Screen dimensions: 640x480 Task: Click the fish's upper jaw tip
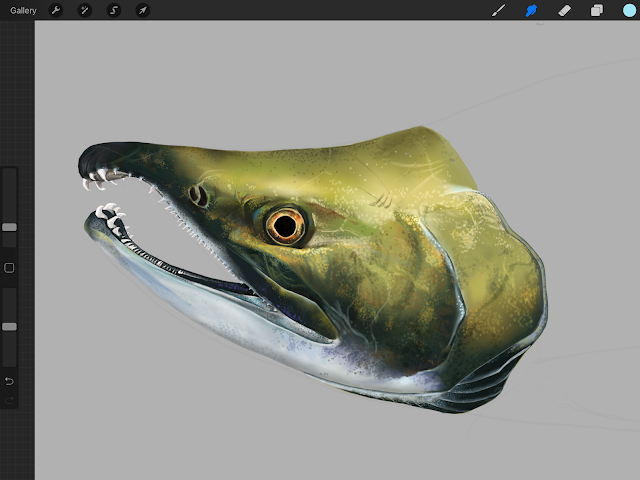point(90,160)
